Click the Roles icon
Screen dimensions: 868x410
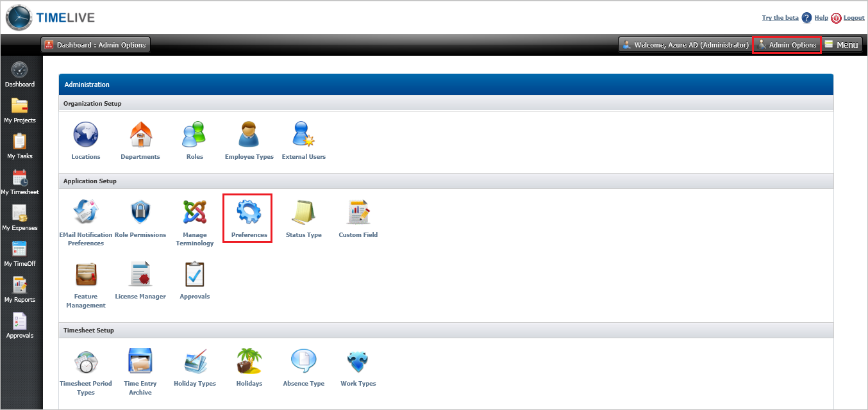coord(194,135)
